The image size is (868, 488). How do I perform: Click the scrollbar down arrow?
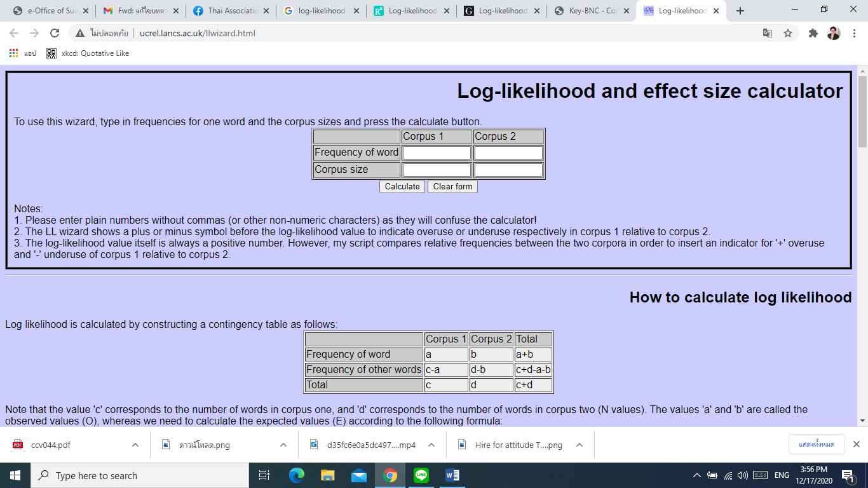pos(862,420)
